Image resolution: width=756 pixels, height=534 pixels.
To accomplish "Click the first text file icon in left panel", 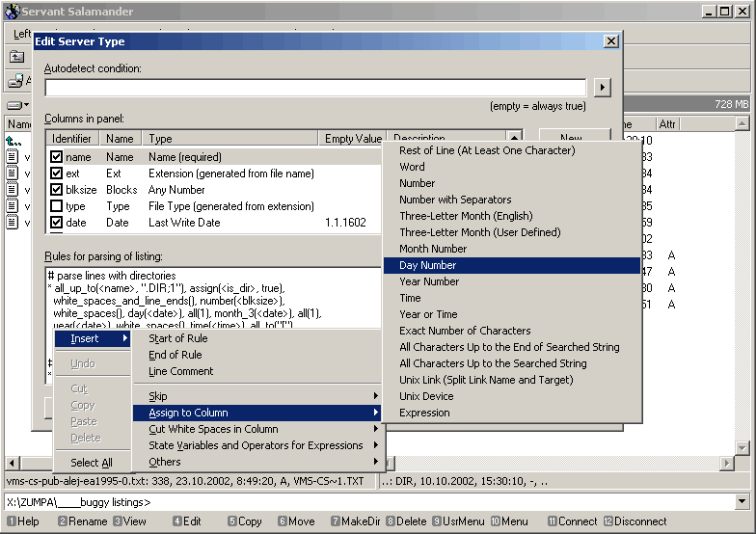I will pos(12,156).
